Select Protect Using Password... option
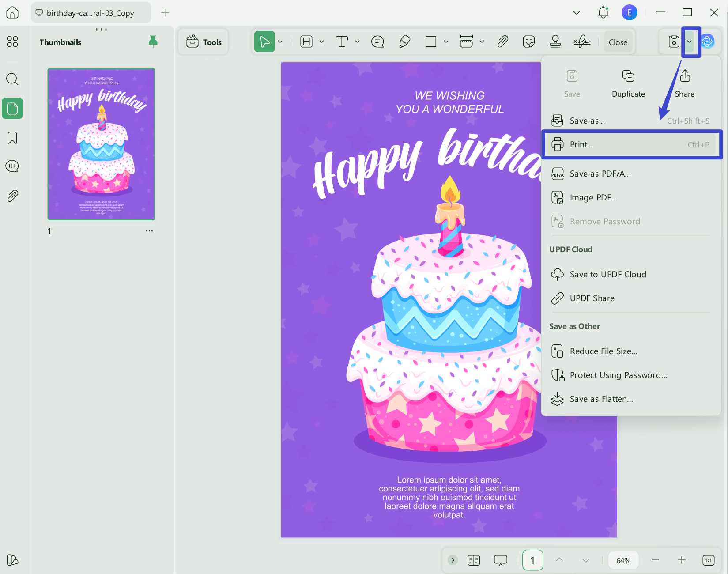This screenshot has width=728, height=574. point(630,375)
